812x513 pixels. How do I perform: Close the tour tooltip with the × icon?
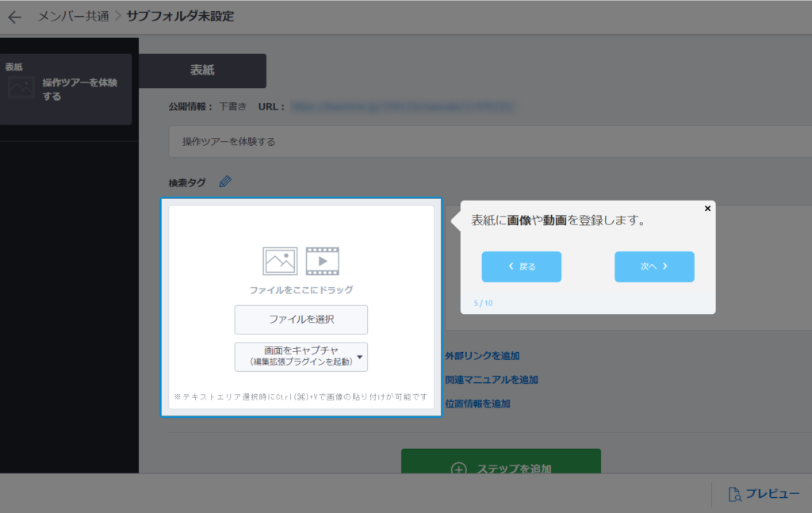(x=707, y=208)
